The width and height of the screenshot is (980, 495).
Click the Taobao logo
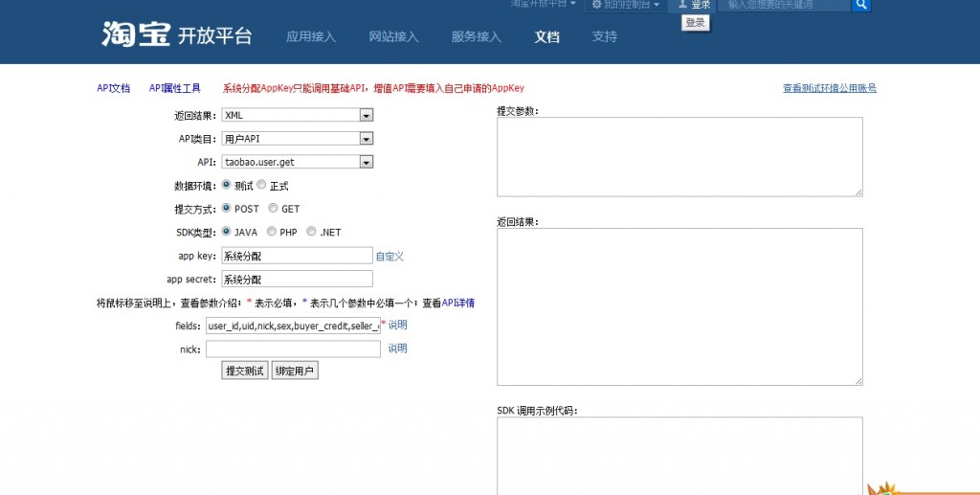pos(177,34)
